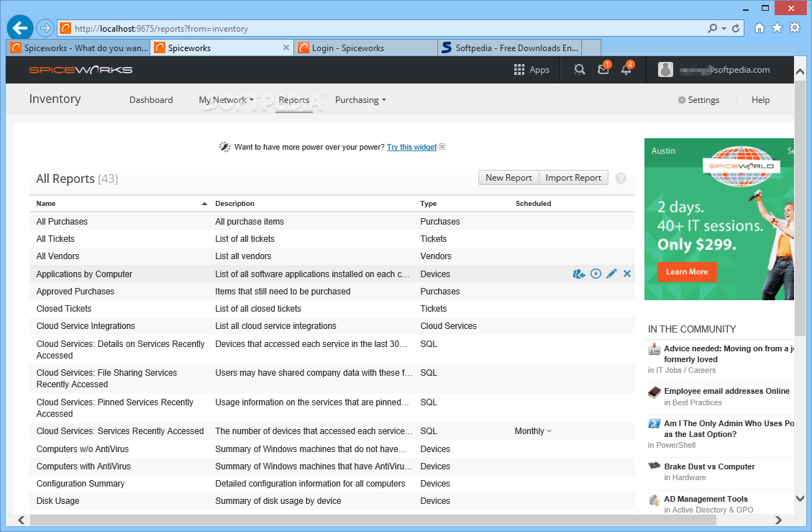Open the Configuration Summary report
Viewport: 812px width, 532px height.
pos(81,483)
